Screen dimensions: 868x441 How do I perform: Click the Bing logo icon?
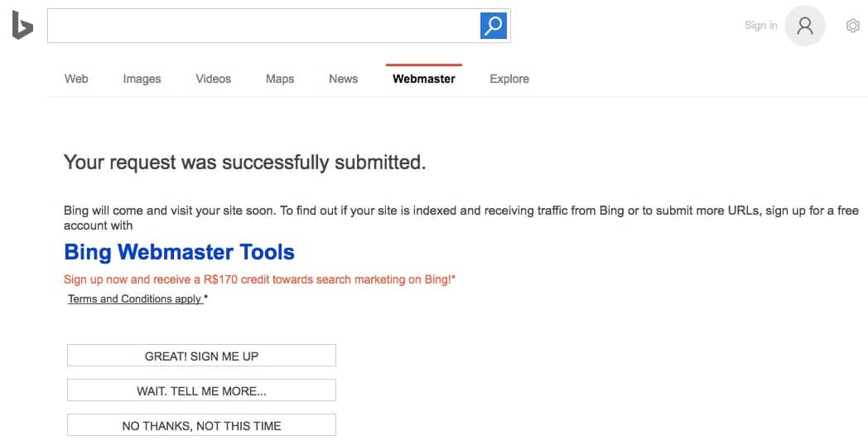(22, 25)
